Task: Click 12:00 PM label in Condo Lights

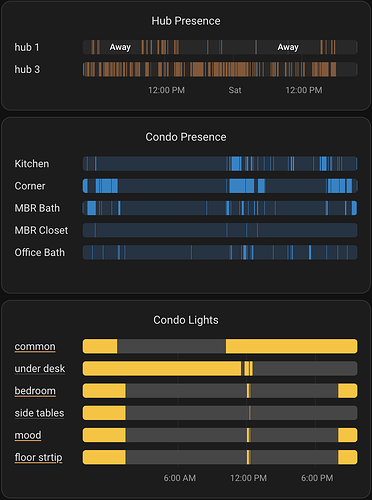Action: (248, 478)
